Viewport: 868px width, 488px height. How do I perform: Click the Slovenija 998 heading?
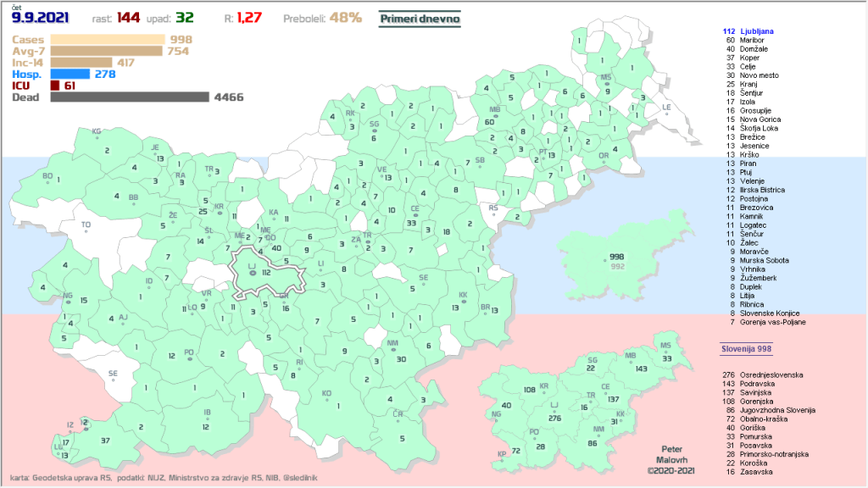pyautogui.click(x=746, y=348)
